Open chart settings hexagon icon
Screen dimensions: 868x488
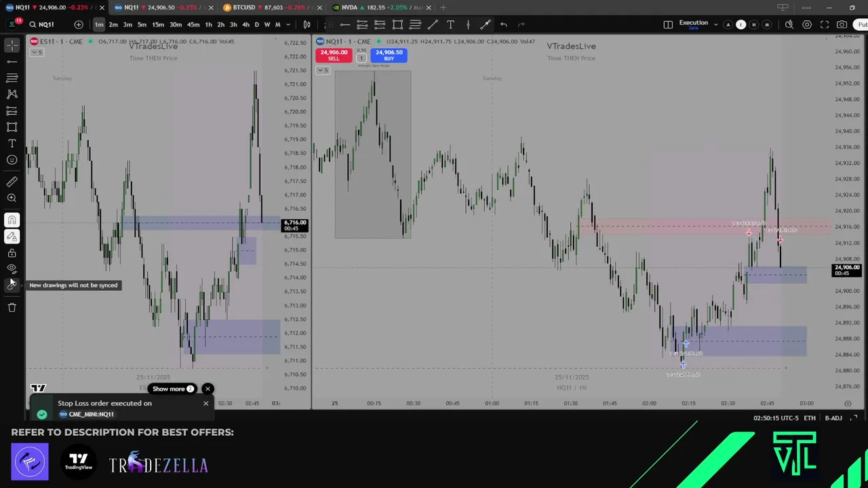[x=807, y=24]
